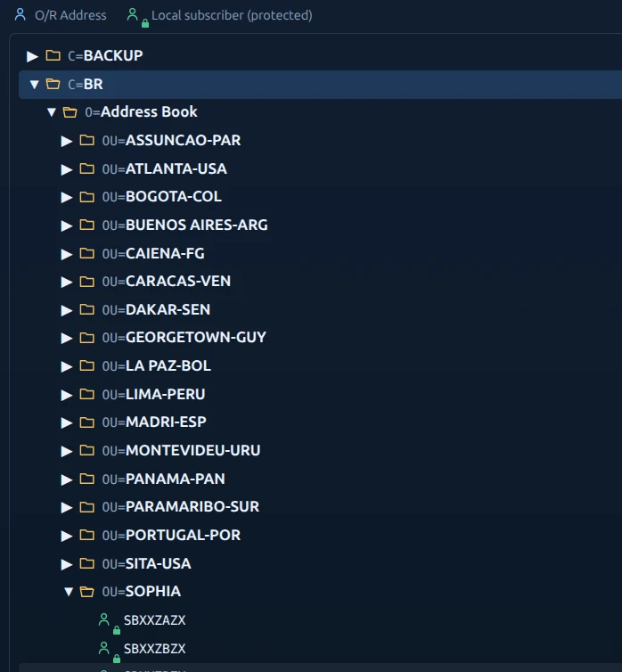This screenshot has height=672, width=622.
Task: Click folder icon beside PORTUGAL-POR
Action: (87, 535)
